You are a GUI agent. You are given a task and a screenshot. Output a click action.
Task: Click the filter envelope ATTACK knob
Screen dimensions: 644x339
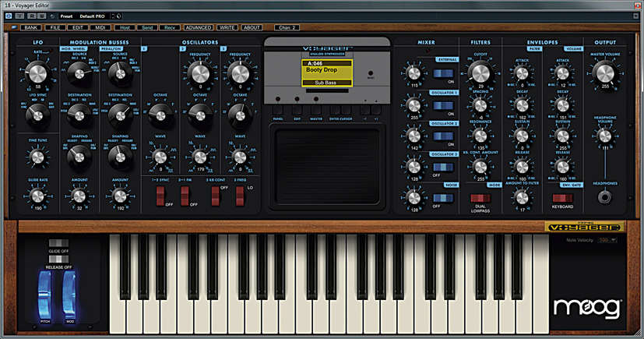[522, 73]
